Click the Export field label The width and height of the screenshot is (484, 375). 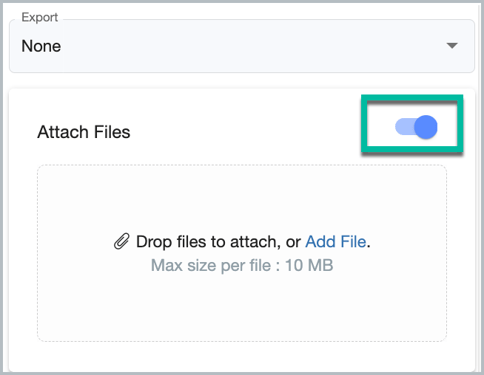pyautogui.click(x=40, y=17)
